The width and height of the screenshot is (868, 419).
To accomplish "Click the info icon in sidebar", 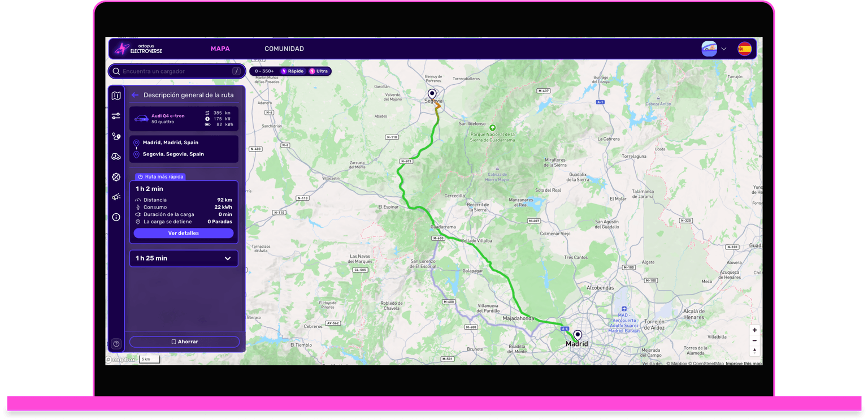I will [116, 217].
